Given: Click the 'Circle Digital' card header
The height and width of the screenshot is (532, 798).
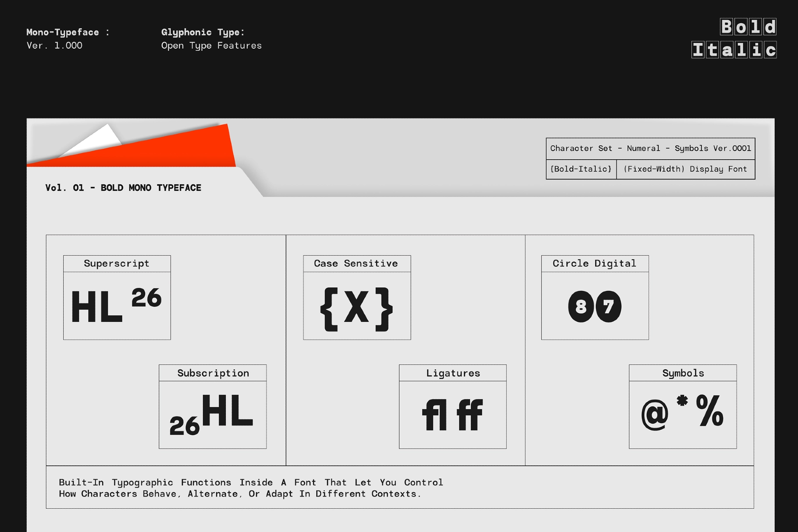Looking at the screenshot, I should click(x=595, y=264).
